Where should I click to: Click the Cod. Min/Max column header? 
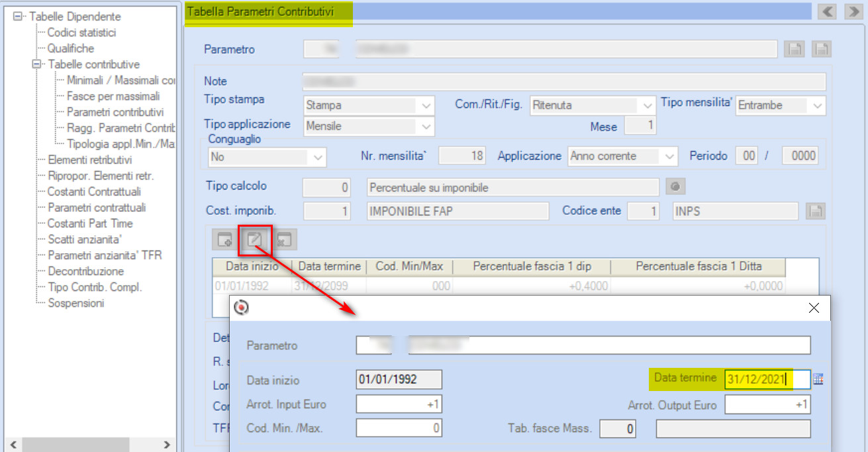coord(410,266)
